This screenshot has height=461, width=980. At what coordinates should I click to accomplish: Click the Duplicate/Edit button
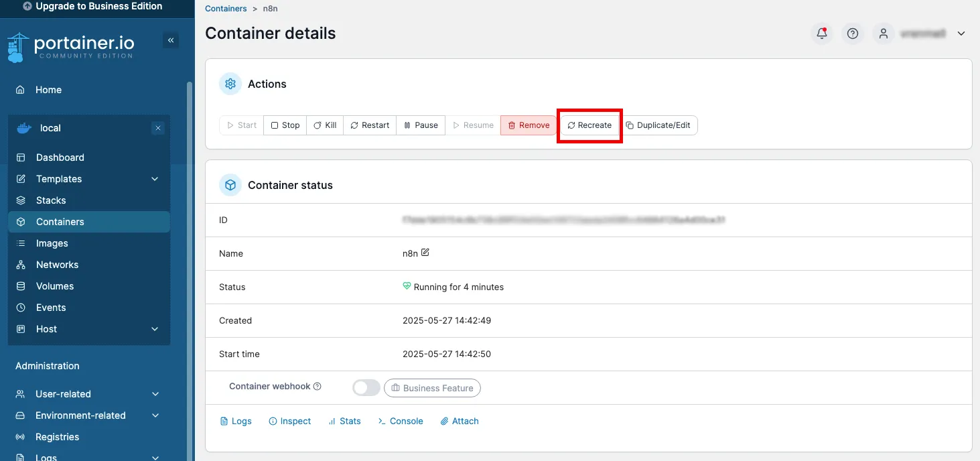(x=658, y=125)
